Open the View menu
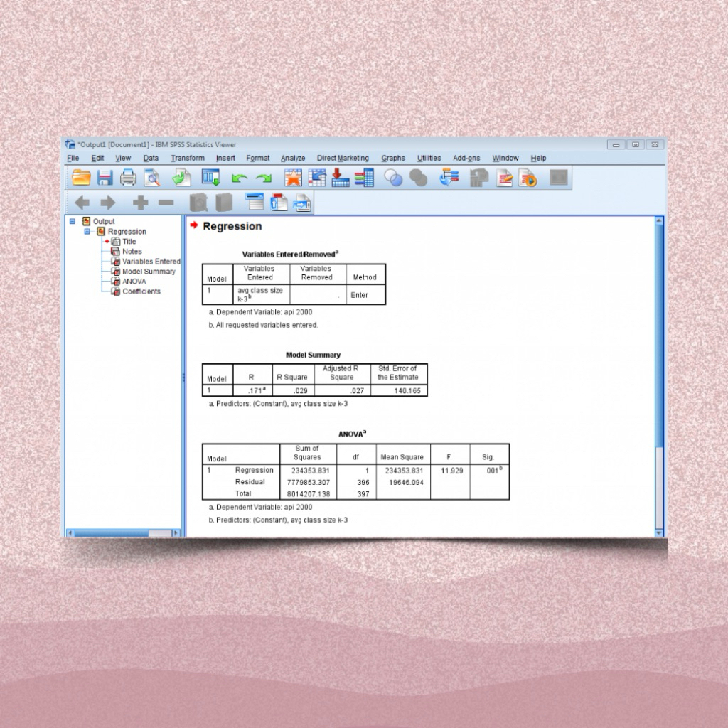 [123, 159]
